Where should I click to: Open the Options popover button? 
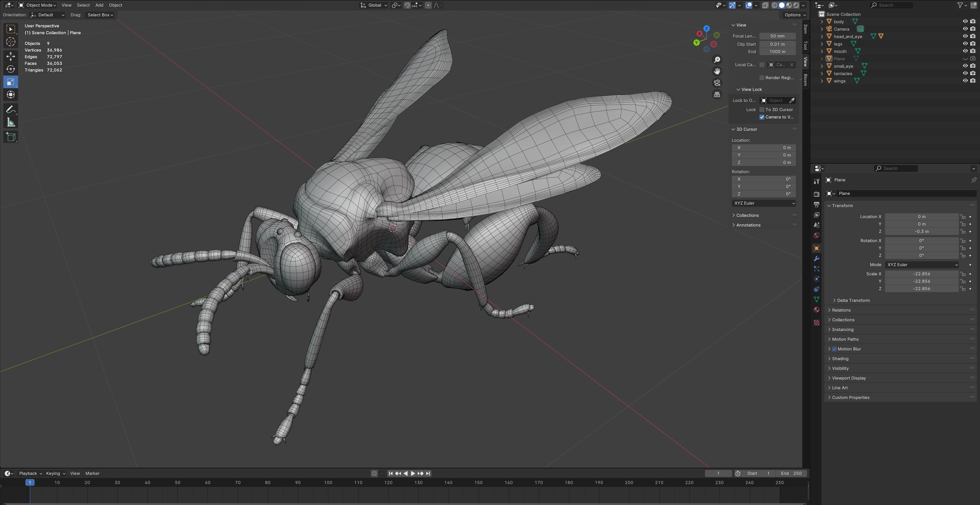coord(795,15)
